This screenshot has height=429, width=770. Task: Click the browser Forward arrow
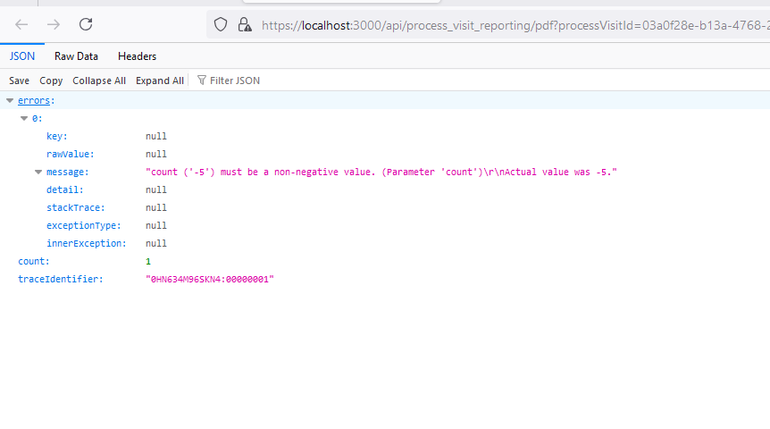[x=53, y=24]
